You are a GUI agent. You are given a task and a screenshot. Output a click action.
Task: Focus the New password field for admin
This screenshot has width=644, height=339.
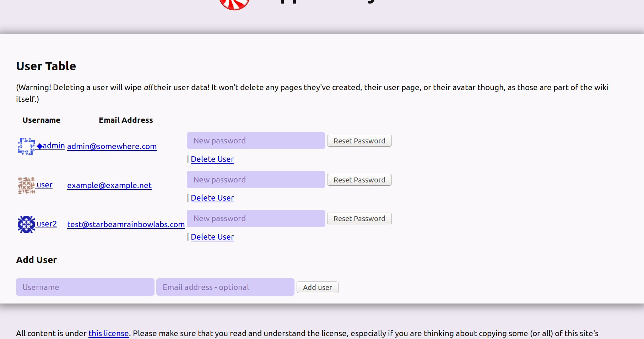tap(255, 141)
